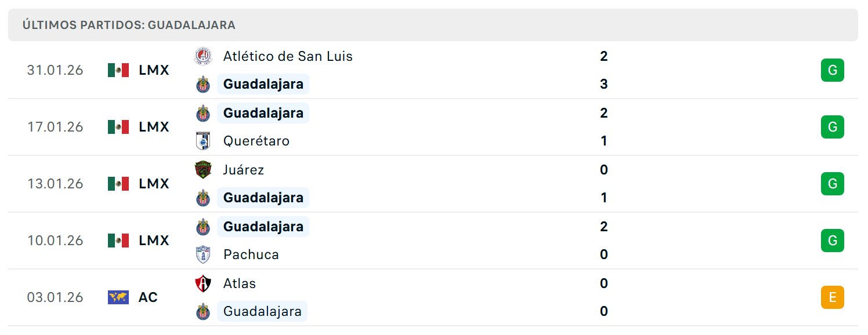Click the Juárez club crest
This screenshot has width=868, height=335.
(203, 170)
